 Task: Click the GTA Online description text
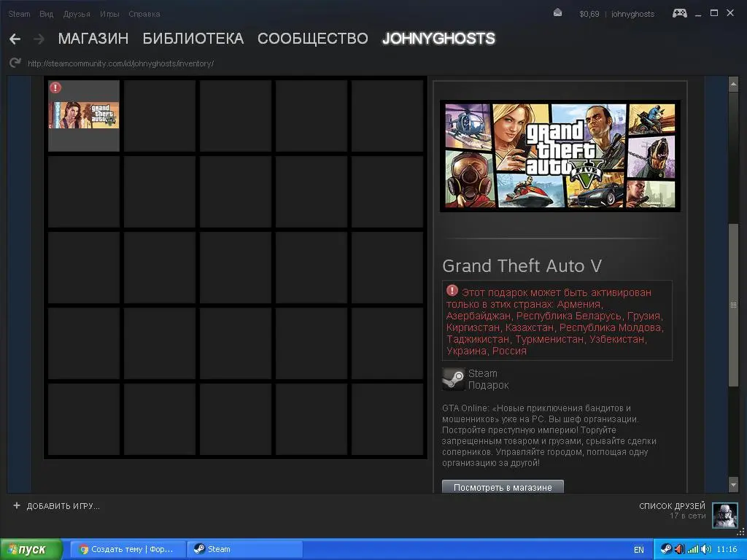click(549, 435)
